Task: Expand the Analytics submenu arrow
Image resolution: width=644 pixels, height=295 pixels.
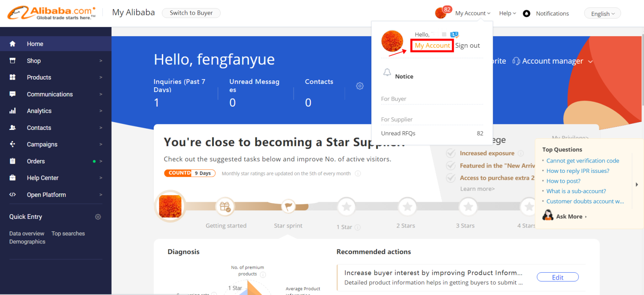Action: 101,111
